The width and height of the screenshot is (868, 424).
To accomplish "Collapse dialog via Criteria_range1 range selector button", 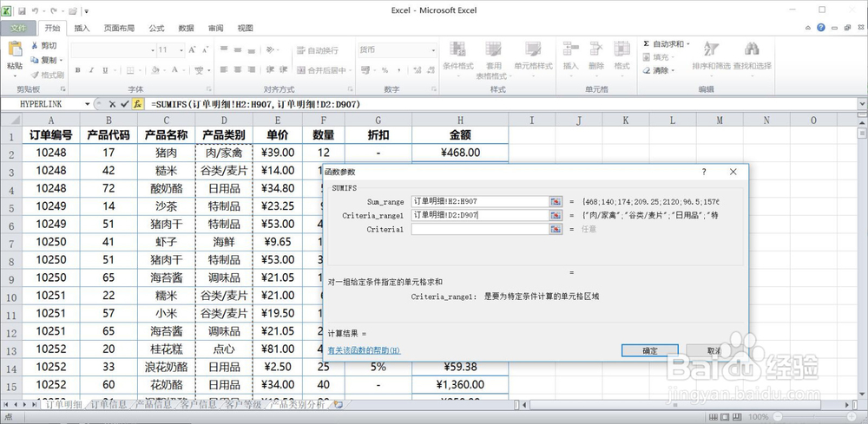I will (556, 215).
